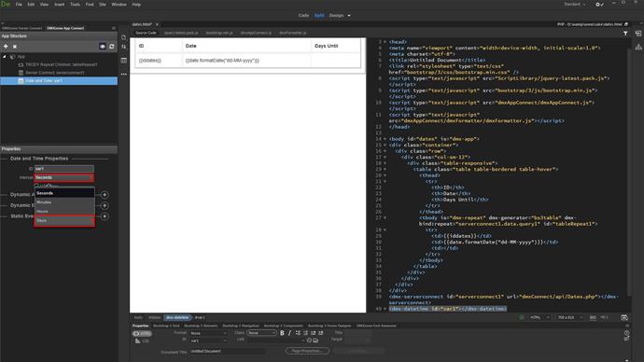Open the Tools menu
The width and height of the screenshot is (644, 362).
click(75, 5)
